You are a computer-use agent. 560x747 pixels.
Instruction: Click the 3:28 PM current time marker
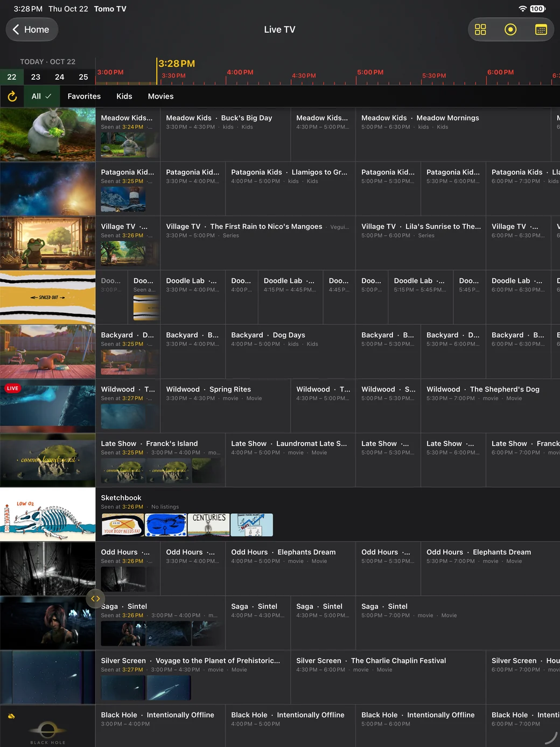coord(177,64)
